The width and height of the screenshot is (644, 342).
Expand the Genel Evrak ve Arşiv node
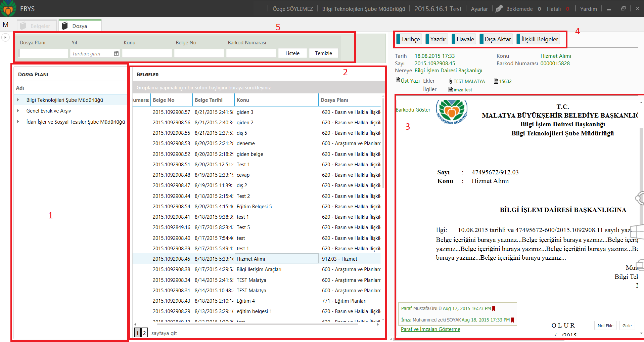coord(18,111)
